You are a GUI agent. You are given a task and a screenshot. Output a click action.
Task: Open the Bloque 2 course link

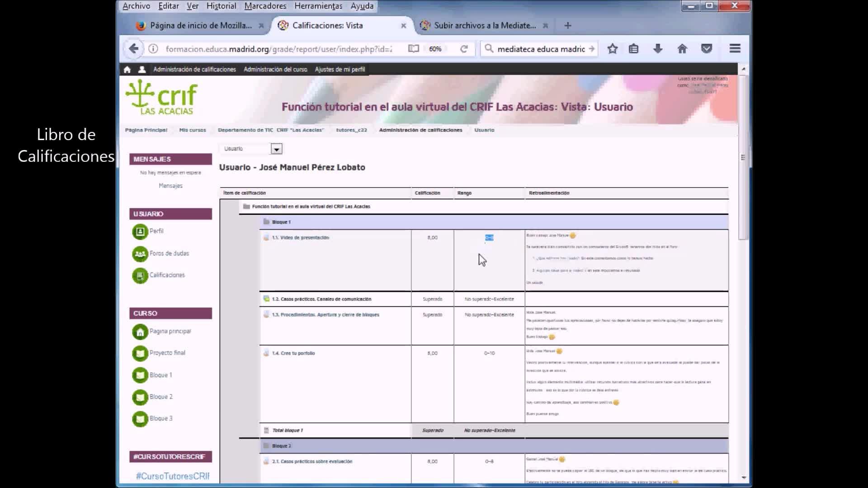point(161,397)
